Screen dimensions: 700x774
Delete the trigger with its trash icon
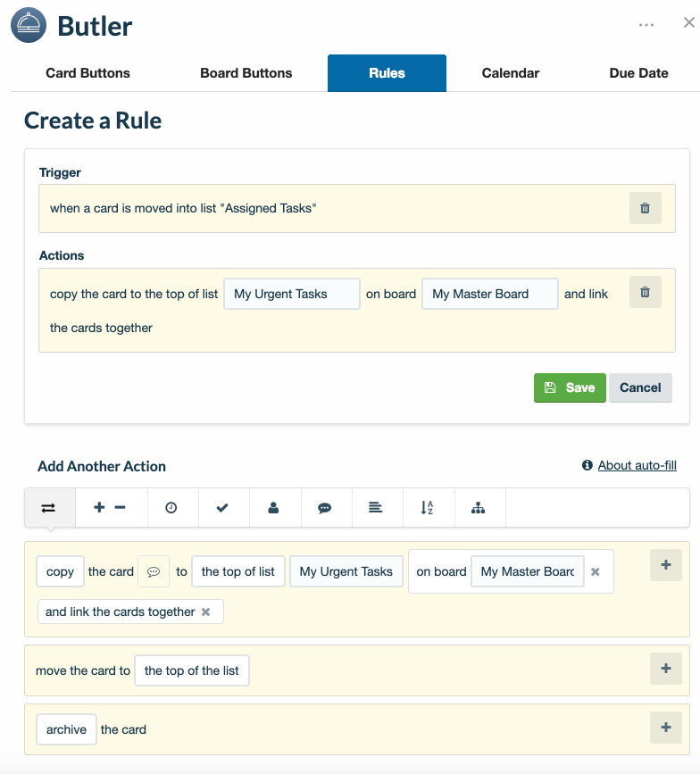[x=646, y=208]
